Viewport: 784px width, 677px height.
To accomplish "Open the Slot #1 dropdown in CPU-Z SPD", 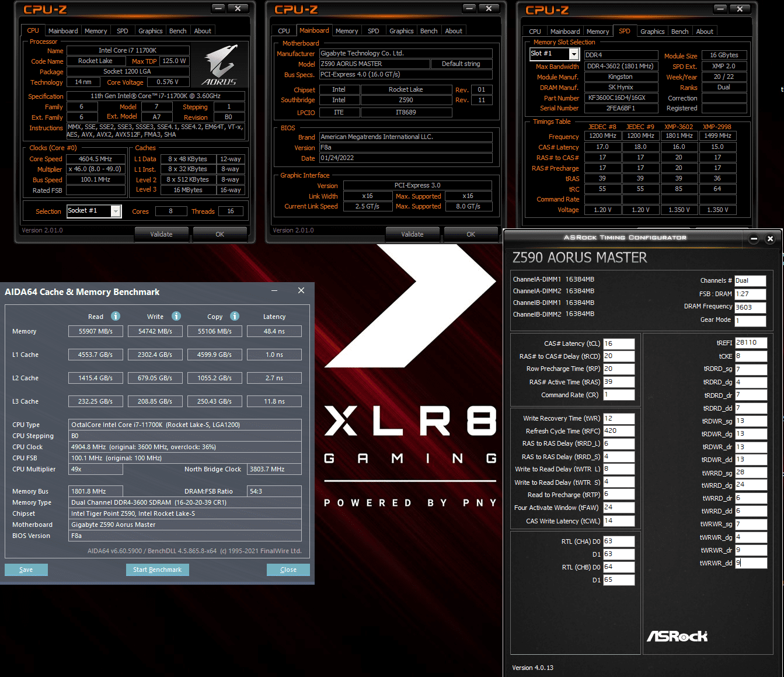I will 574,54.
